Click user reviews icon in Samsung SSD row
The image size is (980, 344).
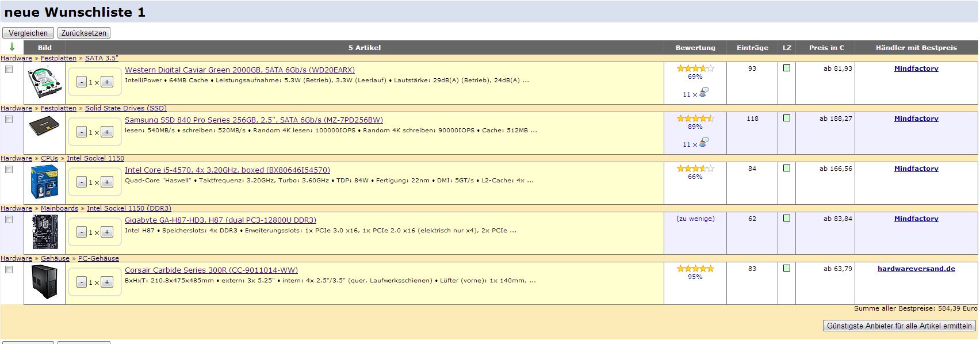click(704, 143)
